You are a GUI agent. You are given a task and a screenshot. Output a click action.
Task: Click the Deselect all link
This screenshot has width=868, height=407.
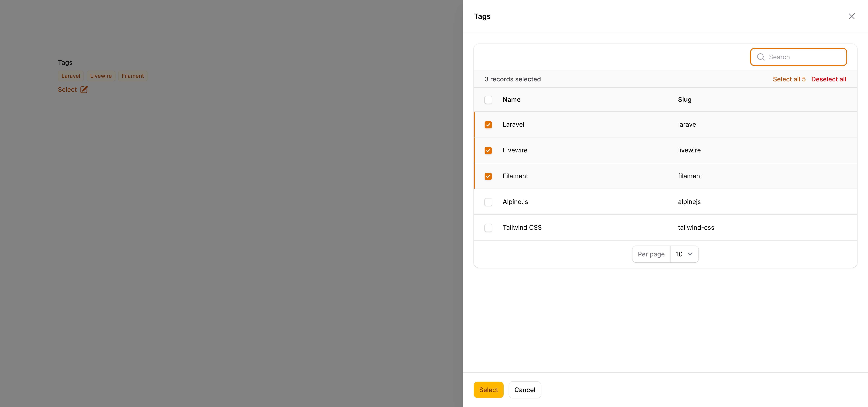pyautogui.click(x=828, y=79)
